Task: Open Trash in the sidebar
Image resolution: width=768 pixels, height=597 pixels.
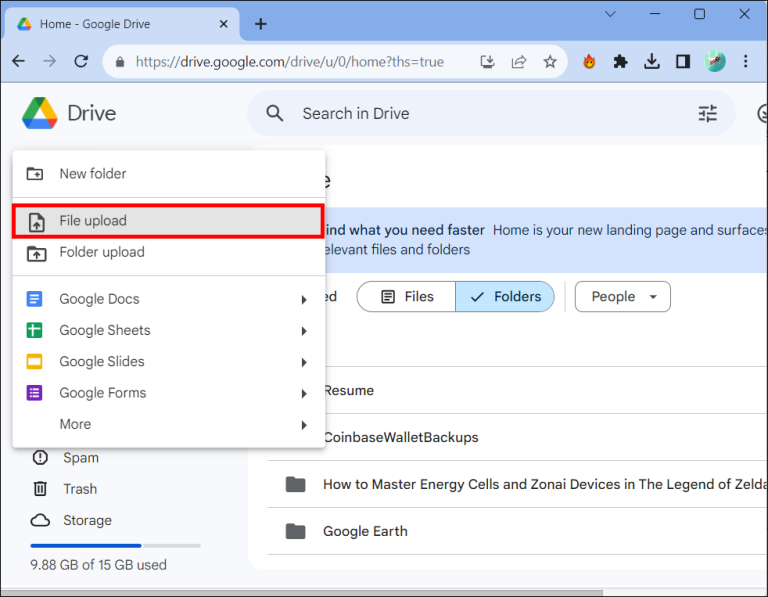Action: tap(80, 489)
